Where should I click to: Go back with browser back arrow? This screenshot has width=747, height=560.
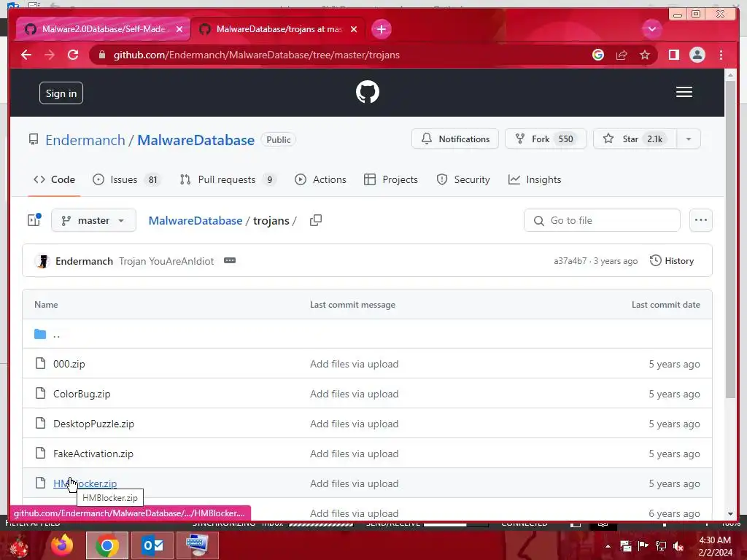[26, 55]
